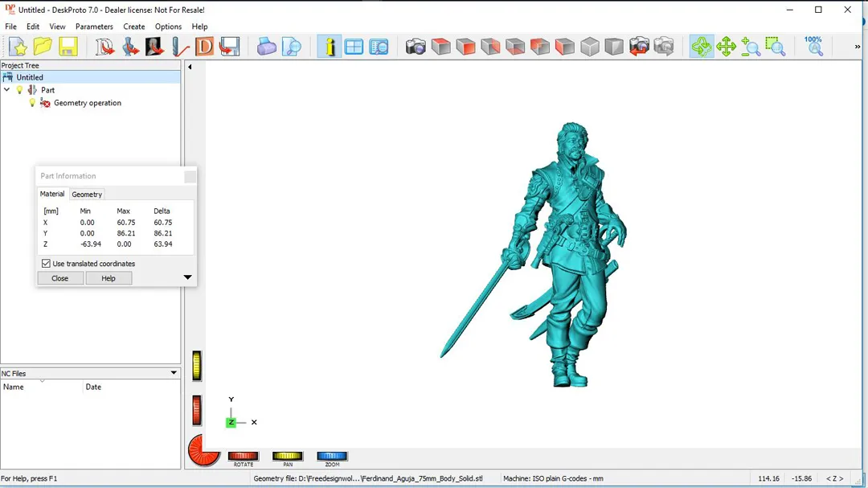868x488 pixels.
Task: Sort NC Files by Date column
Action: point(132,388)
